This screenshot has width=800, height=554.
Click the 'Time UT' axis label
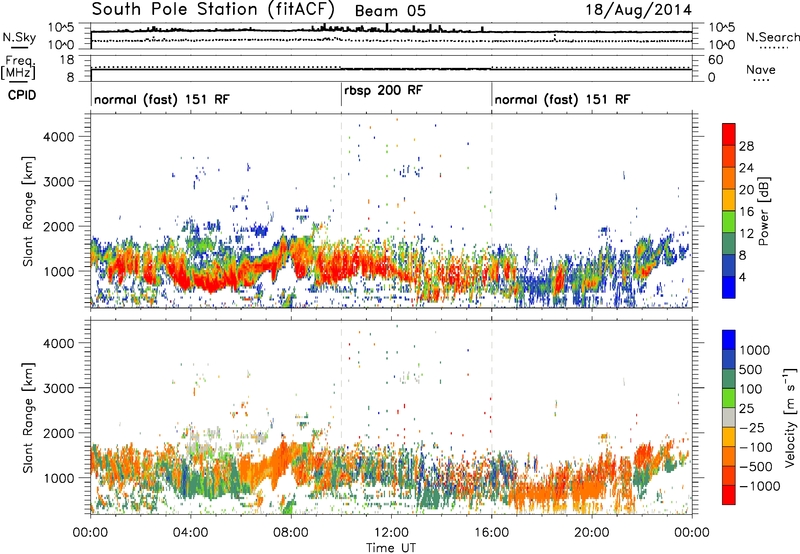pos(391,547)
